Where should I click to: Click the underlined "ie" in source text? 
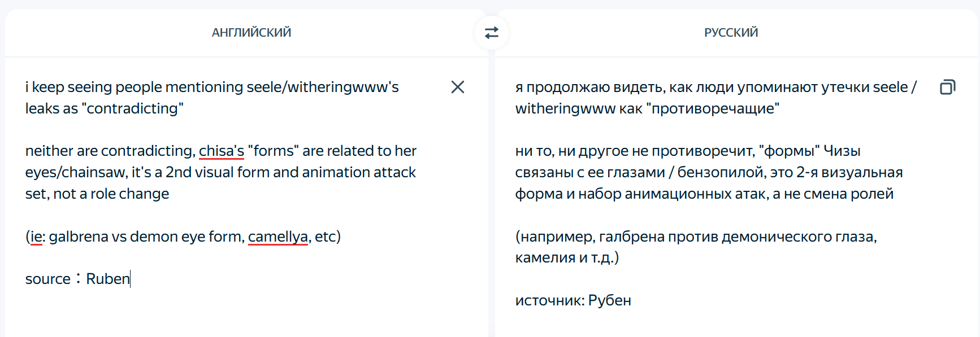[x=36, y=237]
